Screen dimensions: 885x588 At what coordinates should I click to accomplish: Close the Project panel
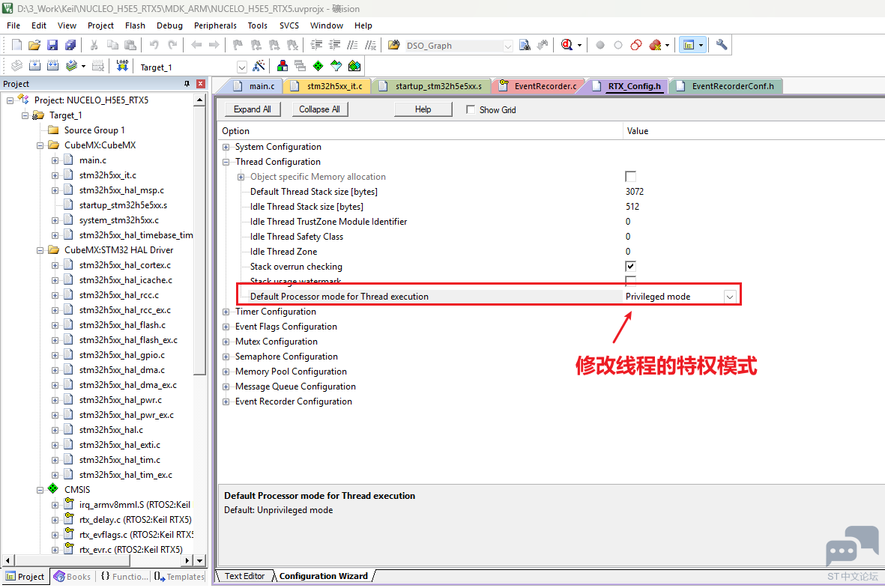point(200,83)
